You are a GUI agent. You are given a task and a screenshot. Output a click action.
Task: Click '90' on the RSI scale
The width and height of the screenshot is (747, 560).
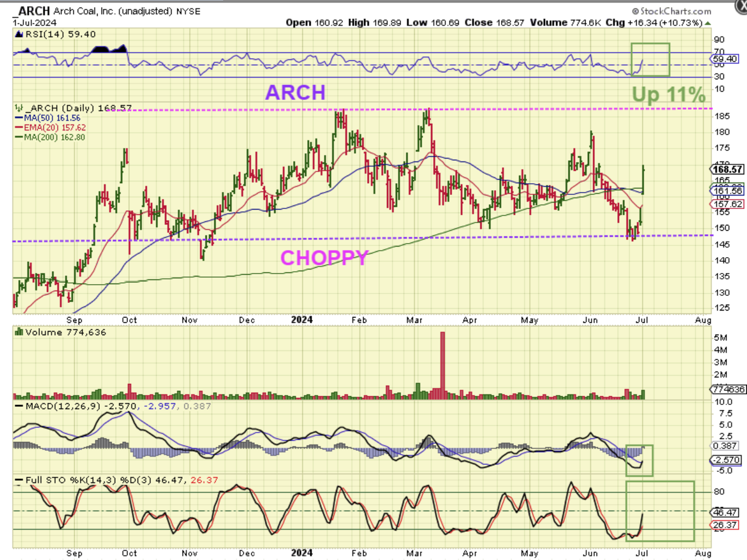[719, 40]
